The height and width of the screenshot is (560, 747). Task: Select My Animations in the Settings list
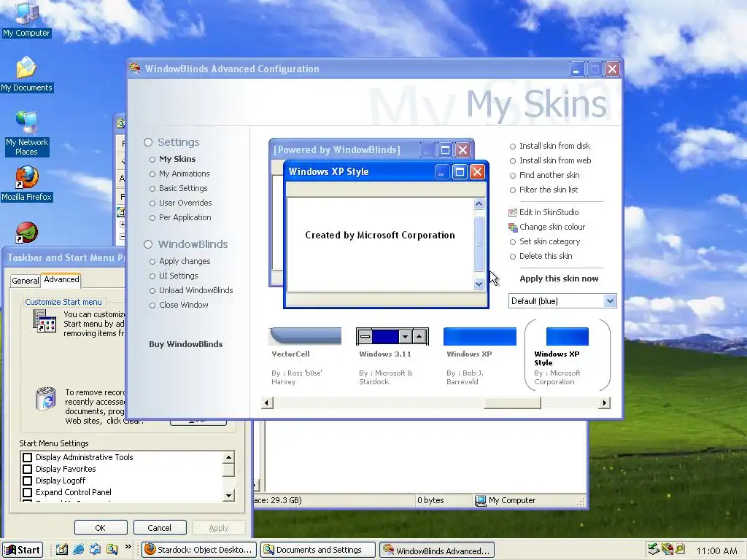[179, 174]
